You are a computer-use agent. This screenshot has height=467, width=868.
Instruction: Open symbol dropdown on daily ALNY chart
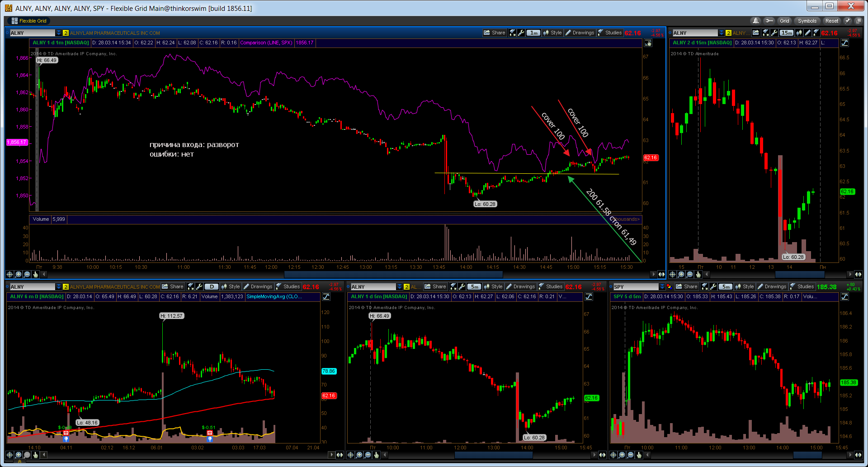pyautogui.click(x=59, y=286)
